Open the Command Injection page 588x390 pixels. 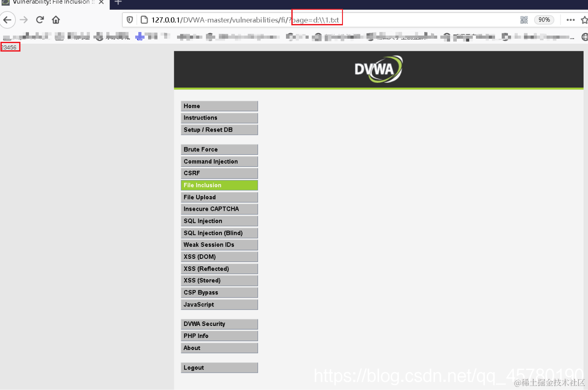(x=219, y=161)
